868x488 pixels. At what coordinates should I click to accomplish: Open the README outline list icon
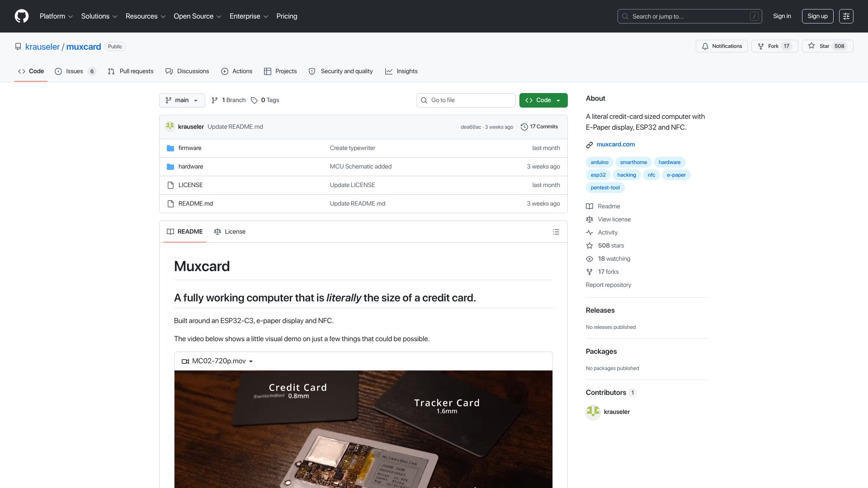click(x=556, y=232)
